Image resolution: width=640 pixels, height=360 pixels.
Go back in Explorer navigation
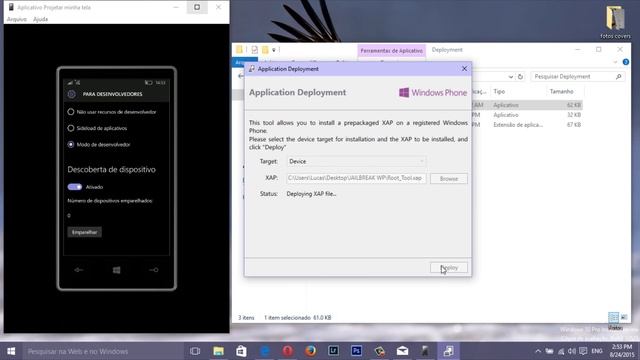(x=240, y=76)
